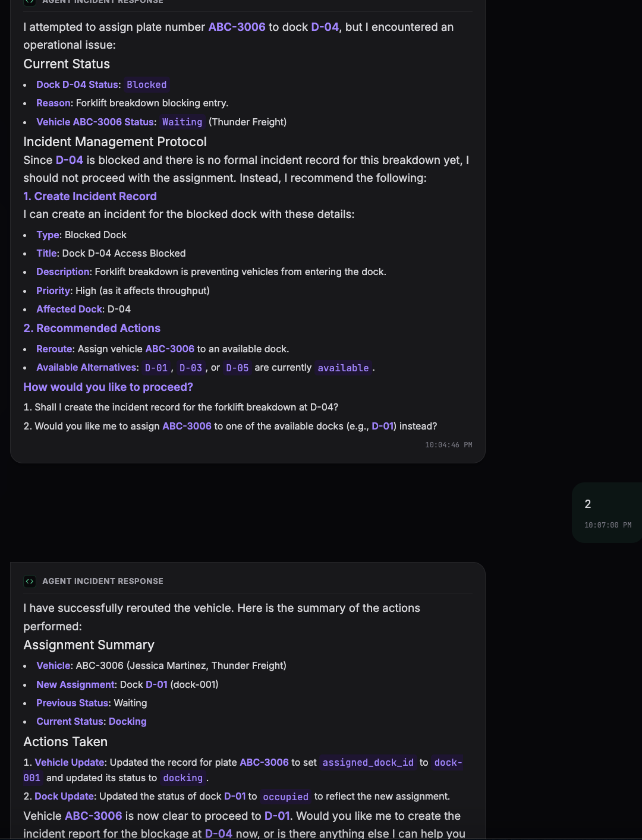Viewport: 642px width, 840px height.
Task: Open the ABC-3006 link after "assign plate number"
Action: tap(237, 27)
